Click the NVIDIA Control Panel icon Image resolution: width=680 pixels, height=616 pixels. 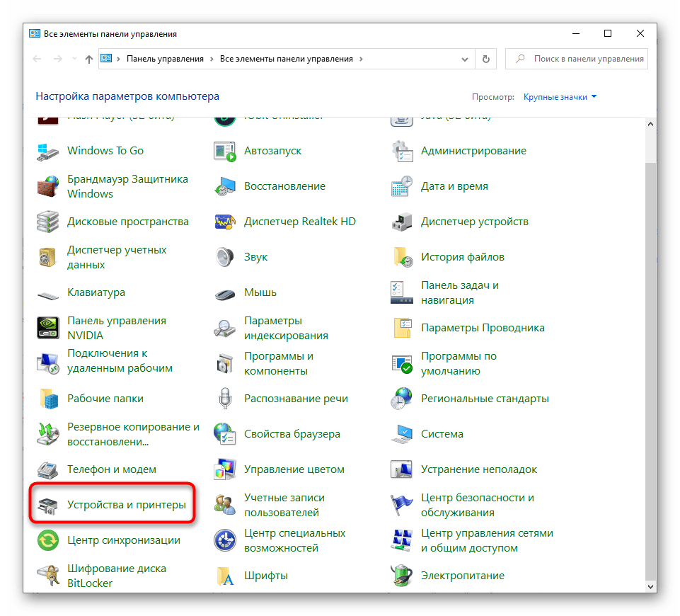48,328
